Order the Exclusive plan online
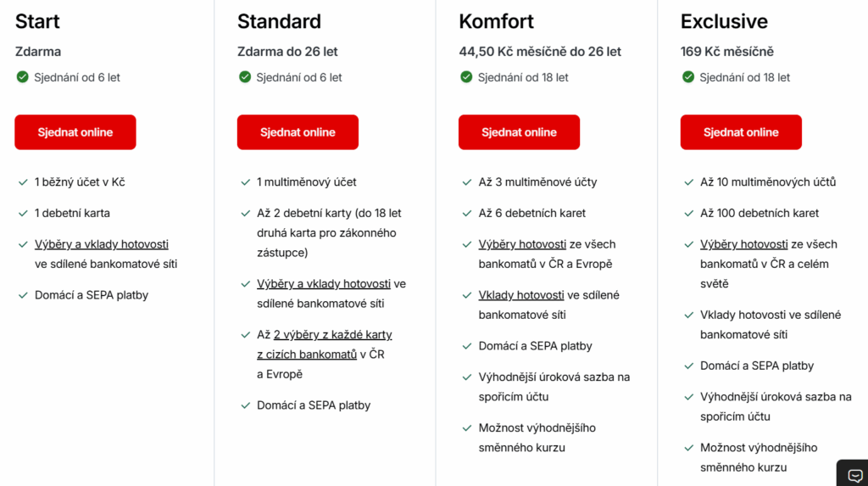The image size is (868, 486). click(x=741, y=132)
